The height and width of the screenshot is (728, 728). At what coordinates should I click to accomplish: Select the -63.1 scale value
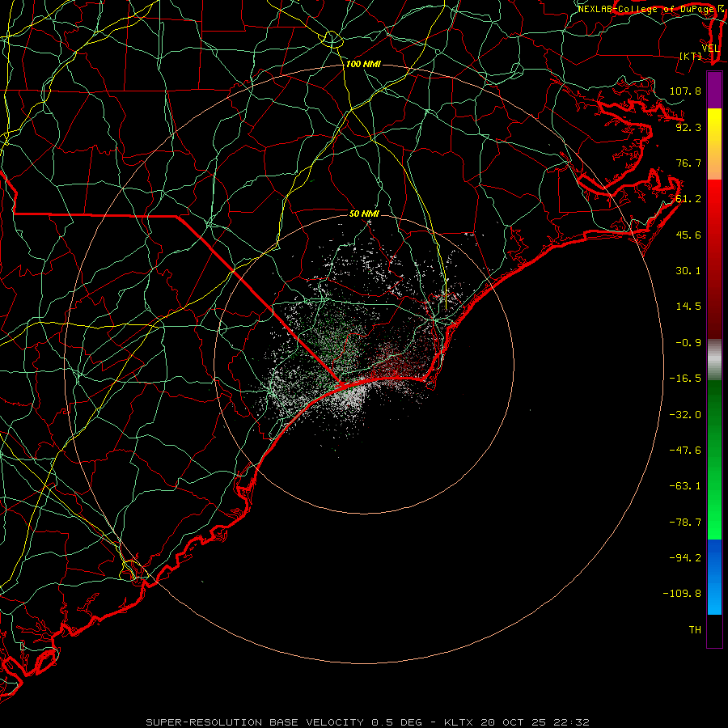point(685,486)
